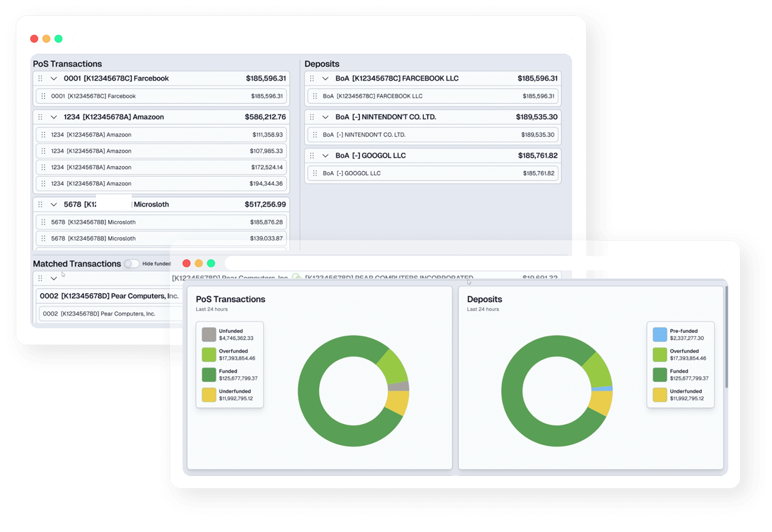Select the Amazoon $194,344.36 transaction row
772x532 pixels.
point(161,184)
